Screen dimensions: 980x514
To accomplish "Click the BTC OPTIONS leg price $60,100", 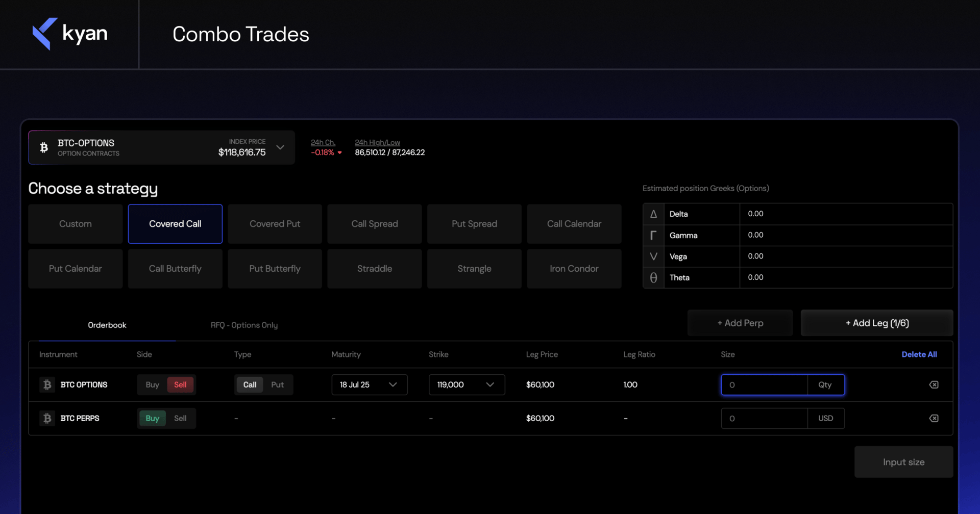I will (540, 384).
